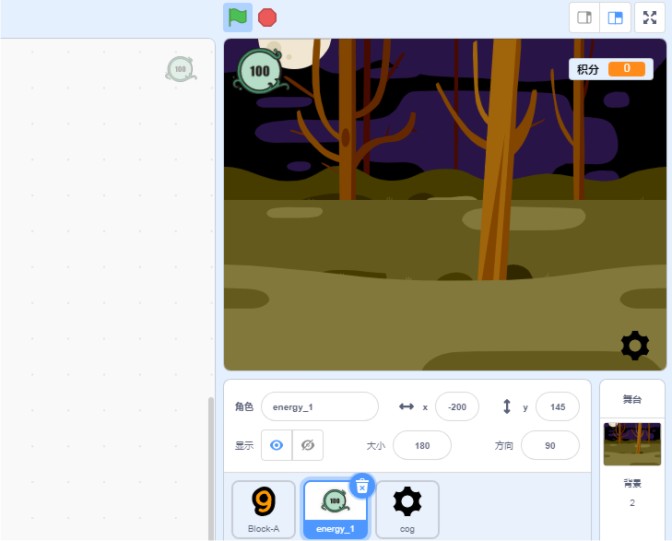Hide the sprite with crossed eye icon

pos(308,445)
